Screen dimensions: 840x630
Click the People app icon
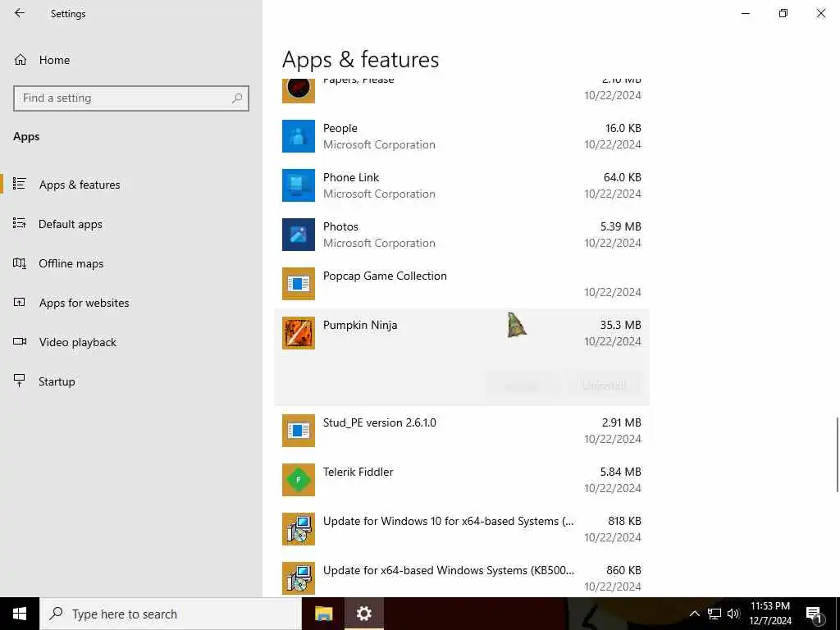[299, 136]
